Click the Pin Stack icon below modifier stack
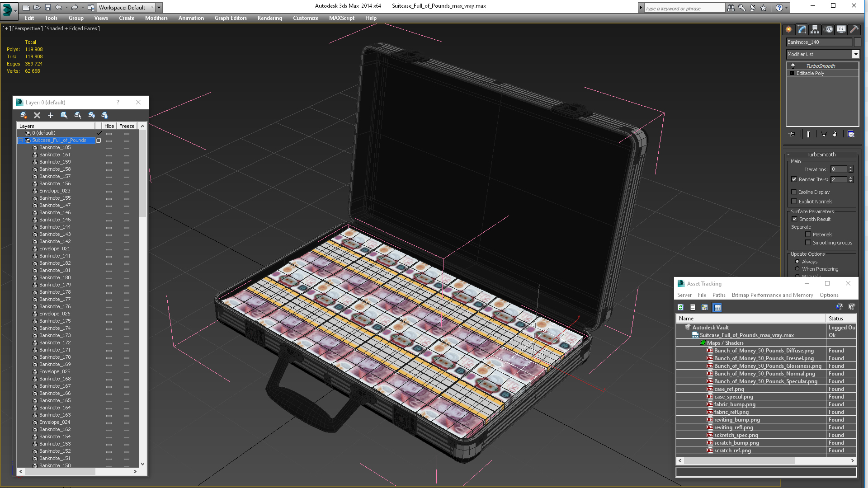Screen dimensions: 868x488 (x=792, y=134)
